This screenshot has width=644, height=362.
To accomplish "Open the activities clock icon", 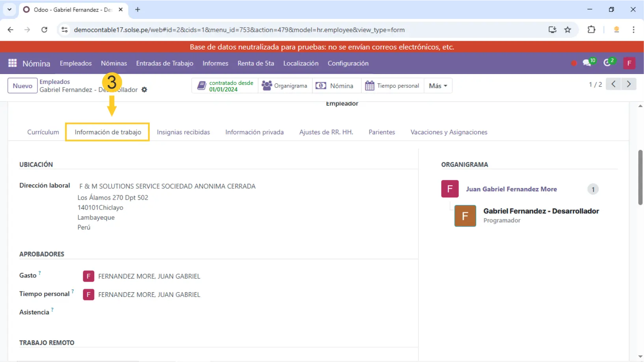I will pos(607,63).
